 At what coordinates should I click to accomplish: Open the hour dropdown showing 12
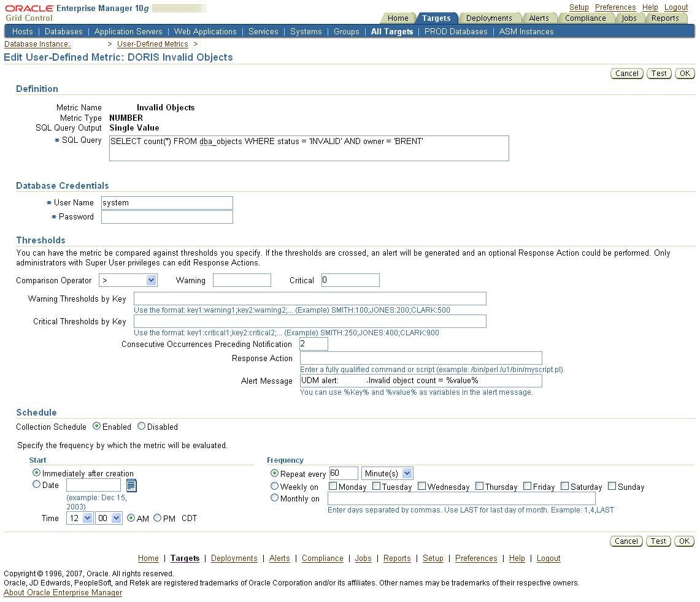(x=80, y=518)
